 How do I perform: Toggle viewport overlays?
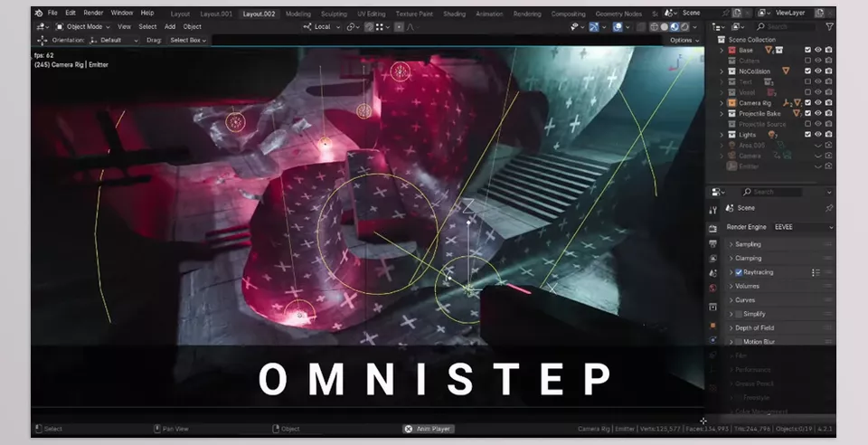coord(618,26)
